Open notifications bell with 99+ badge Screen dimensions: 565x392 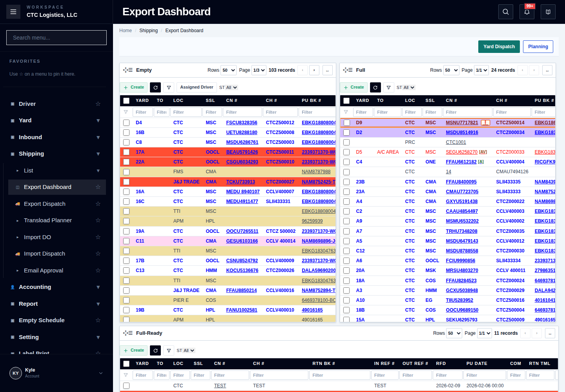click(527, 12)
